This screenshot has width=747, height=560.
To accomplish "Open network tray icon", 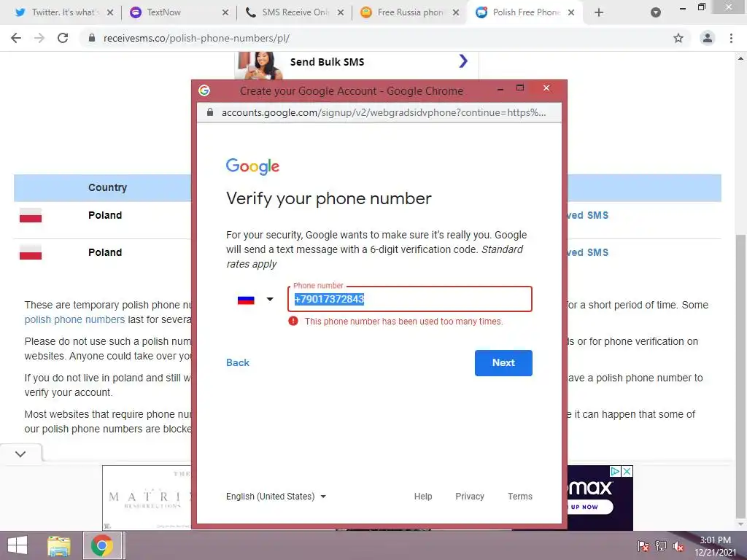I will [661, 546].
